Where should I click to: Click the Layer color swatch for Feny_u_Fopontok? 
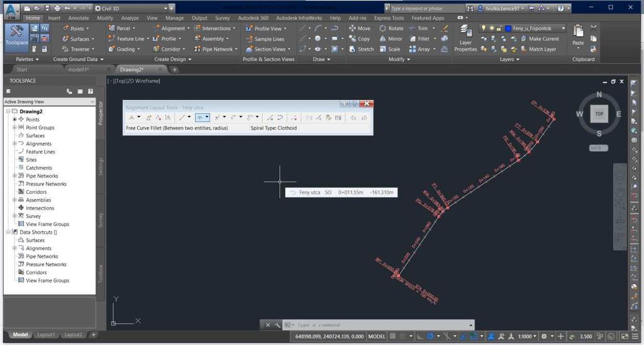[508, 28]
